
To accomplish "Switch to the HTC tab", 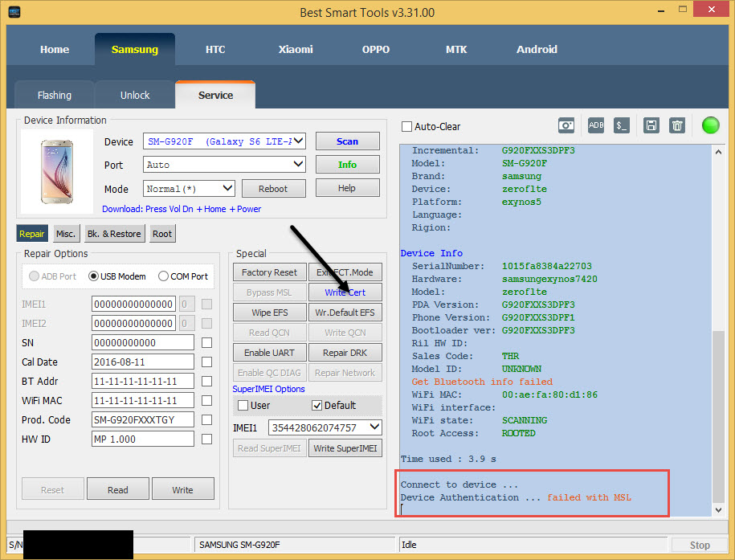I will (215, 49).
